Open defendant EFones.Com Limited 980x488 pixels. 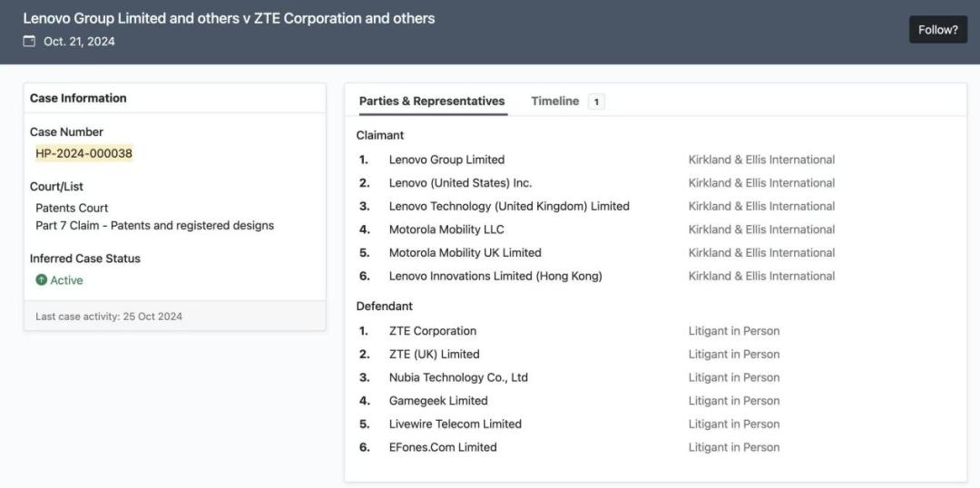coord(443,447)
